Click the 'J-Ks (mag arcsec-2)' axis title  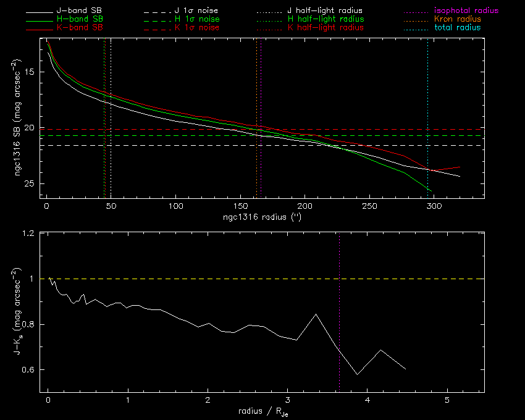17,311
